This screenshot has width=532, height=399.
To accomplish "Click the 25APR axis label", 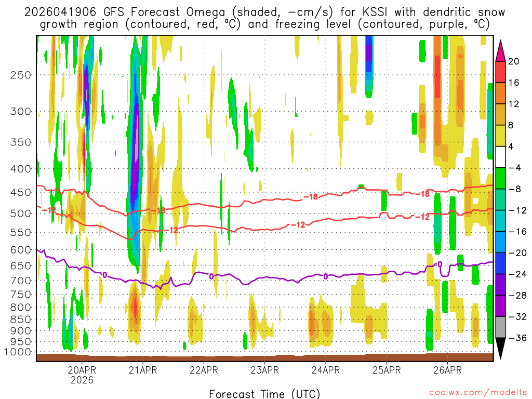I will pyautogui.click(x=387, y=370).
